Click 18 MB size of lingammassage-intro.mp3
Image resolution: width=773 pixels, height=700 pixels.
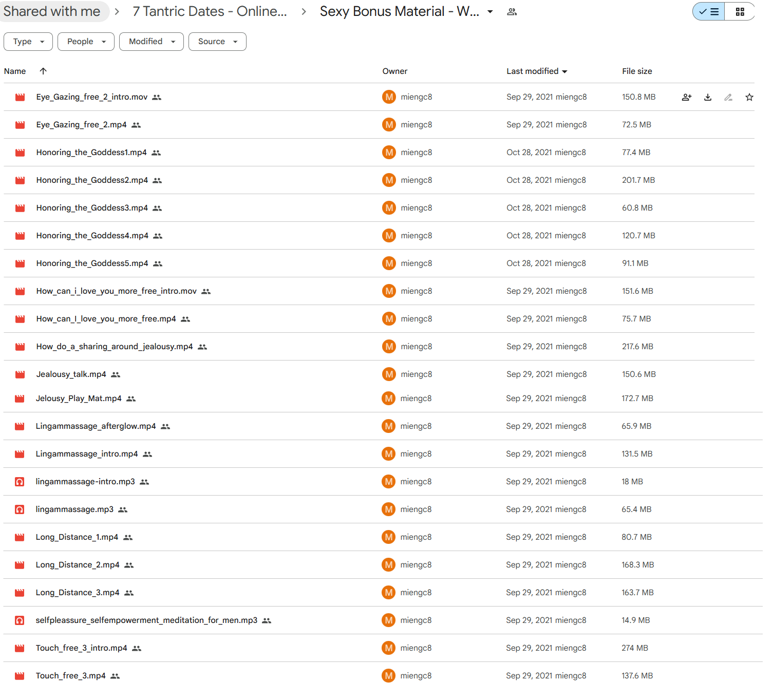pos(632,482)
